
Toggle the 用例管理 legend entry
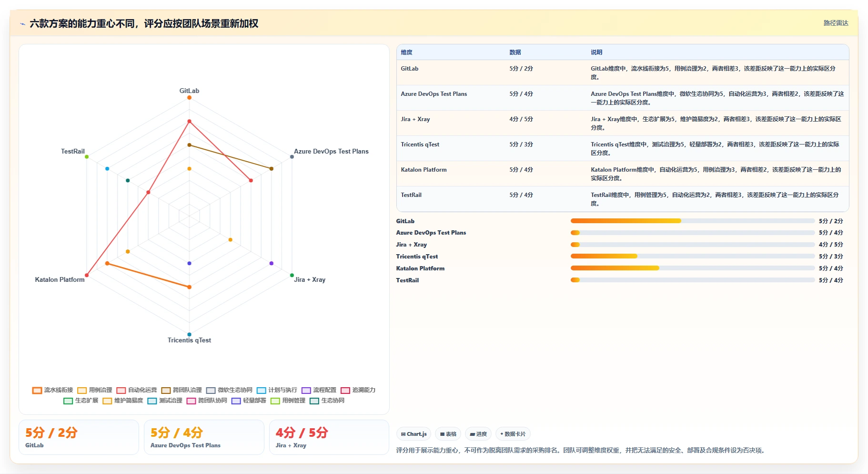tap(288, 401)
